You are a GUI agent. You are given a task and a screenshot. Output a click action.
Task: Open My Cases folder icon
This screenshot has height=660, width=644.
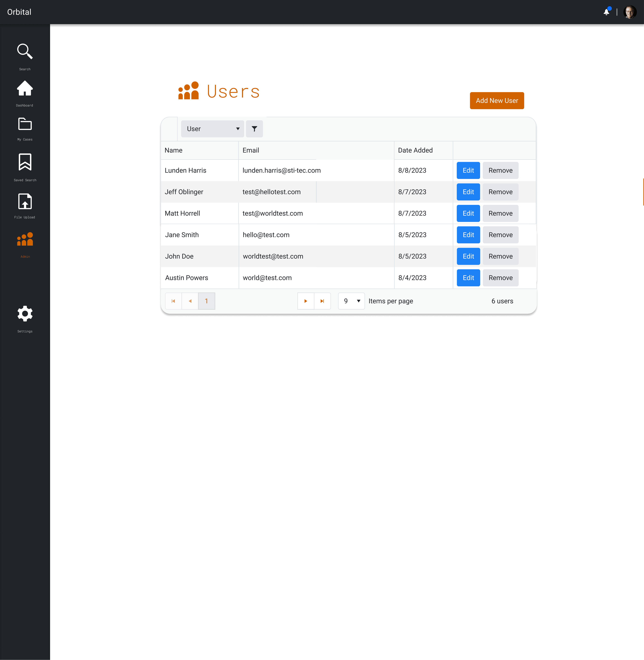coord(25,124)
